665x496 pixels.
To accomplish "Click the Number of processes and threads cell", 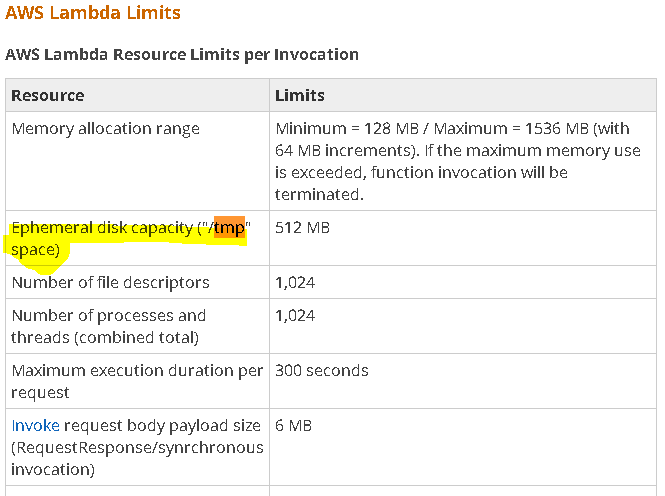I will [108, 326].
